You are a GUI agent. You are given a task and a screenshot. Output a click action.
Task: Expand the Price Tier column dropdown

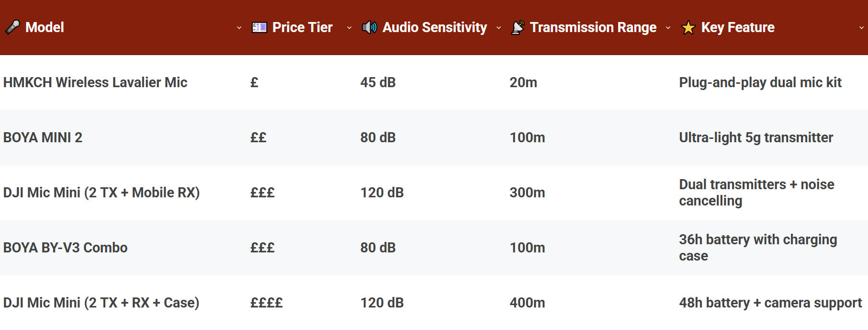tap(349, 29)
